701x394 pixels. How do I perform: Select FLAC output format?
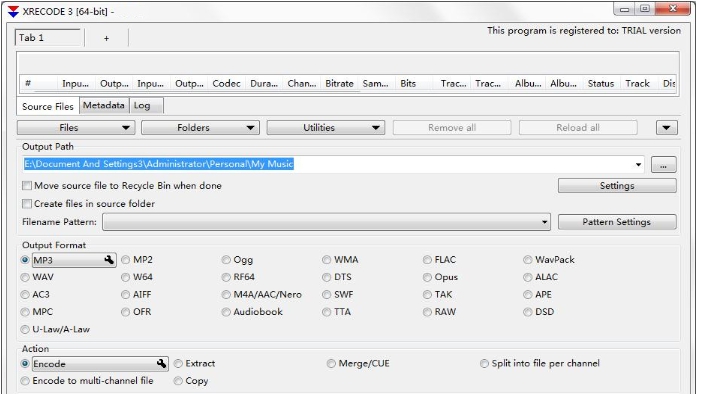(x=427, y=260)
